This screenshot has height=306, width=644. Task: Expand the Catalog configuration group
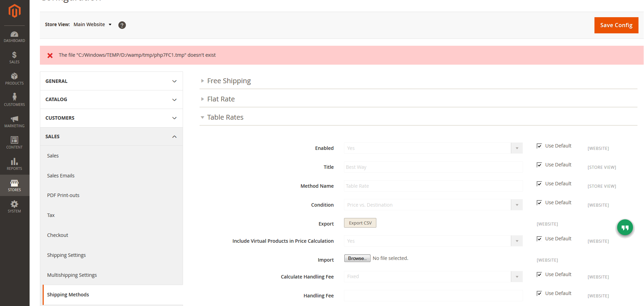point(111,100)
